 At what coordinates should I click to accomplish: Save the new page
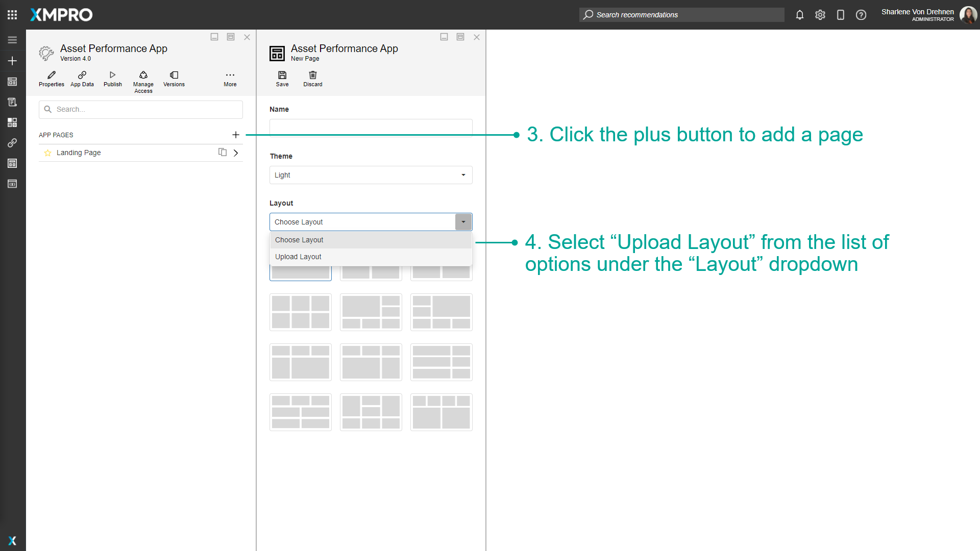point(282,79)
